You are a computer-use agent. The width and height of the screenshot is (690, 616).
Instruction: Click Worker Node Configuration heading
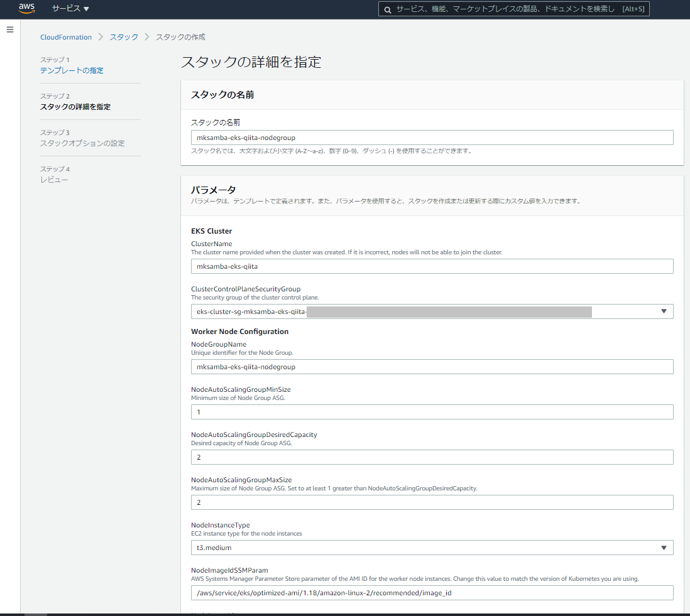240,332
